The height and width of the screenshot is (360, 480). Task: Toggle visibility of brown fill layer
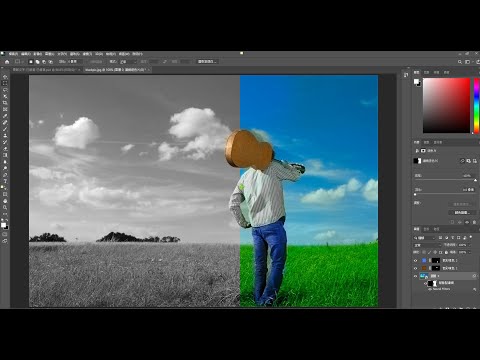[415, 268]
